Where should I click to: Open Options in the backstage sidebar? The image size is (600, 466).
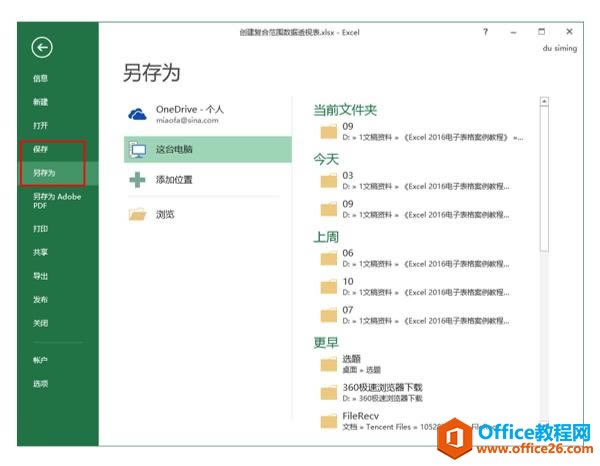40,384
